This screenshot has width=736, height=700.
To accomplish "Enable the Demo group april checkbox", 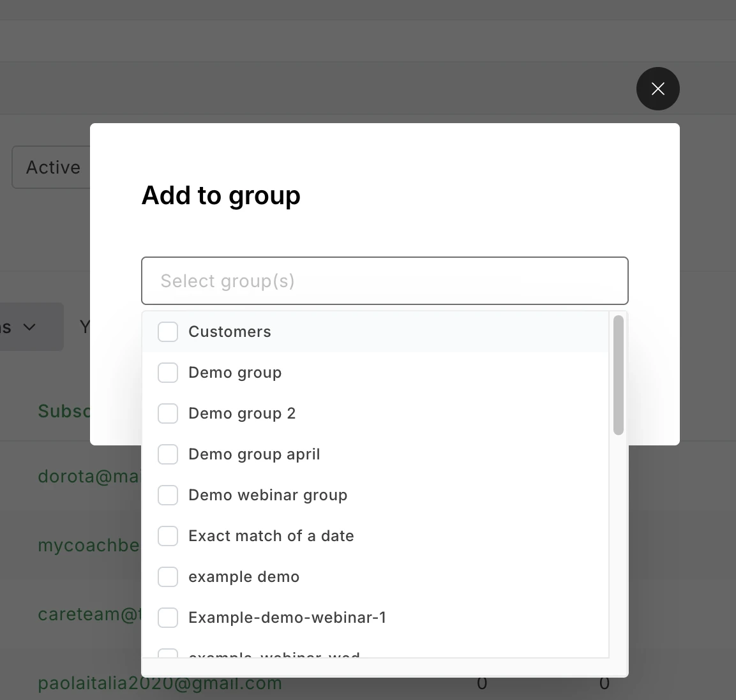I will tap(167, 454).
